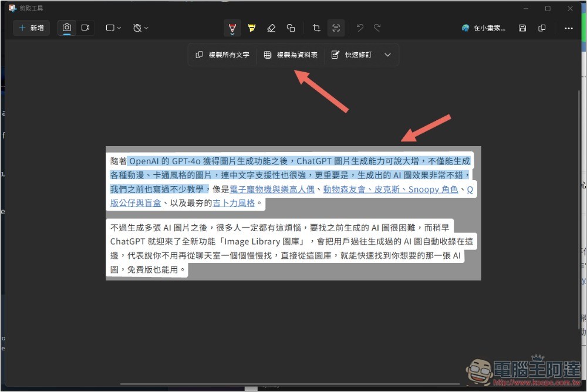This screenshot has height=392, width=587.
Task: Switch to video recording mode
Action: pyautogui.click(x=85, y=28)
